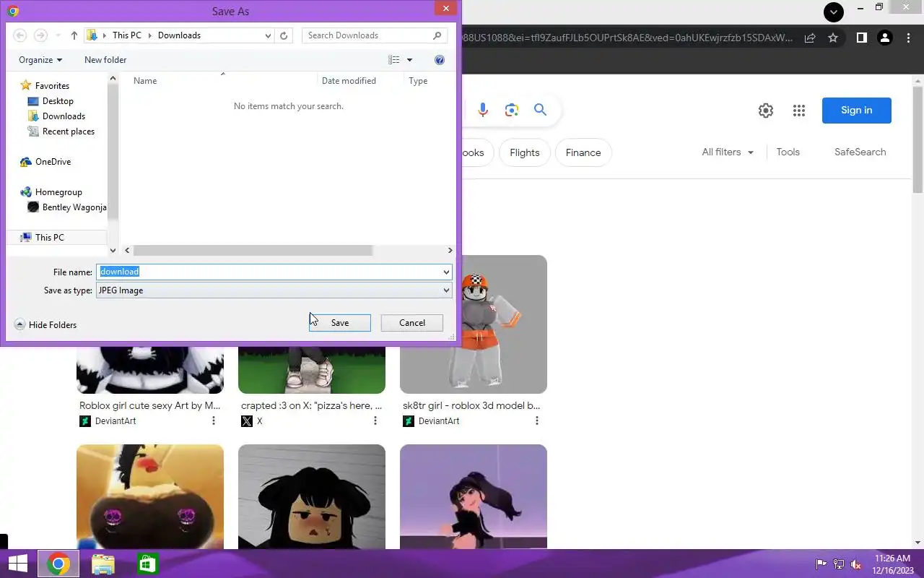The width and height of the screenshot is (924, 578).
Task: Open more options for Roblox girl Art result
Action: (x=213, y=421)
